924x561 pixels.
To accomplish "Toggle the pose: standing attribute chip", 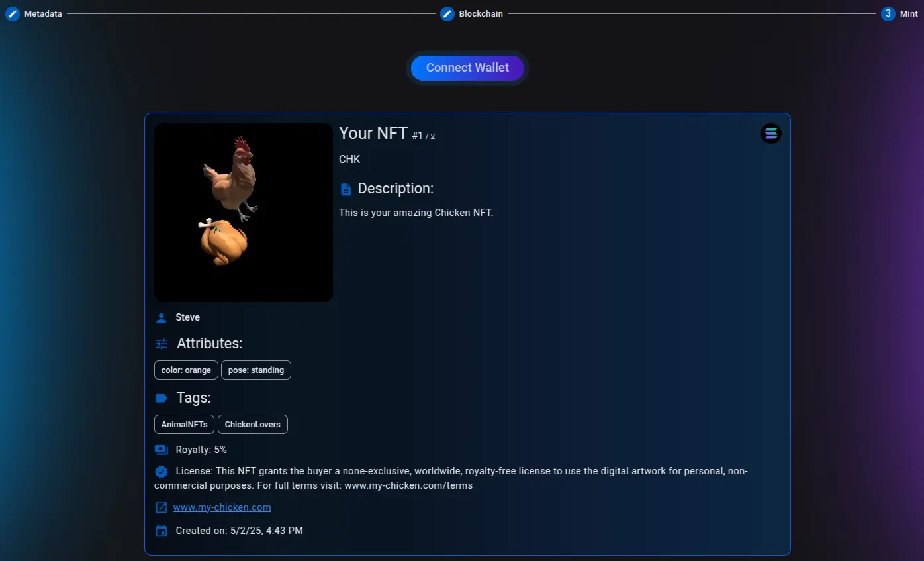I will point(255,370).
